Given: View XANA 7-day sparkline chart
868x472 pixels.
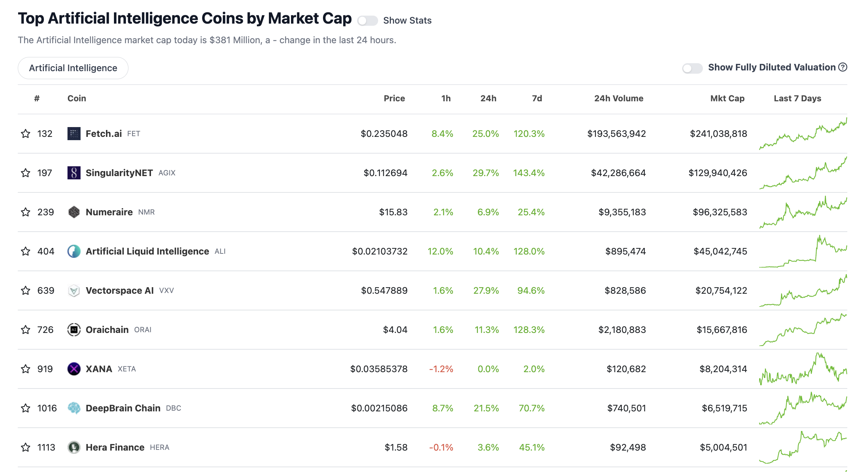Looking at the screenshot, I should pos(803,369).
